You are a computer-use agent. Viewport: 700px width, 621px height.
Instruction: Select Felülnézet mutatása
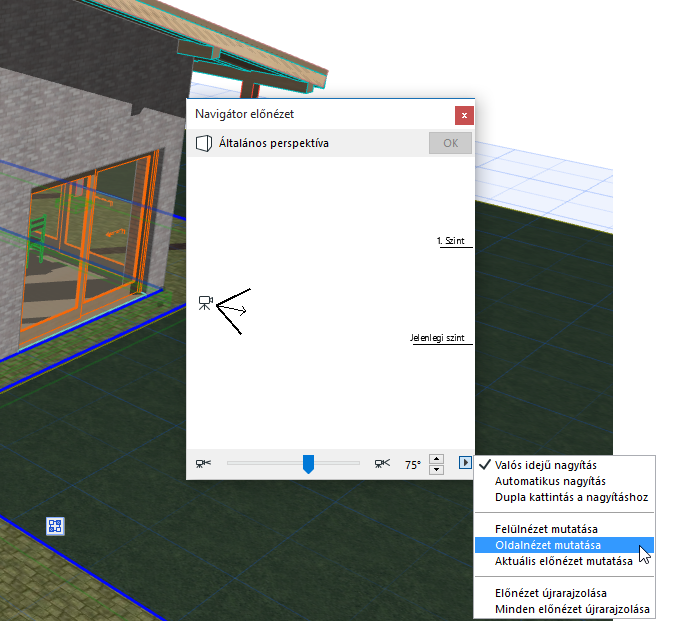(564, 529)
